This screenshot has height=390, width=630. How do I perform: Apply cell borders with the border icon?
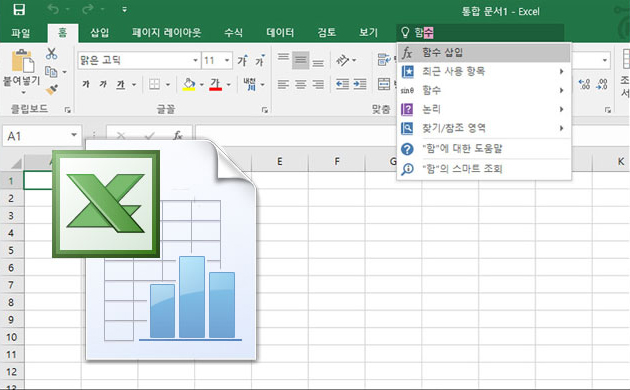point(154,84)
